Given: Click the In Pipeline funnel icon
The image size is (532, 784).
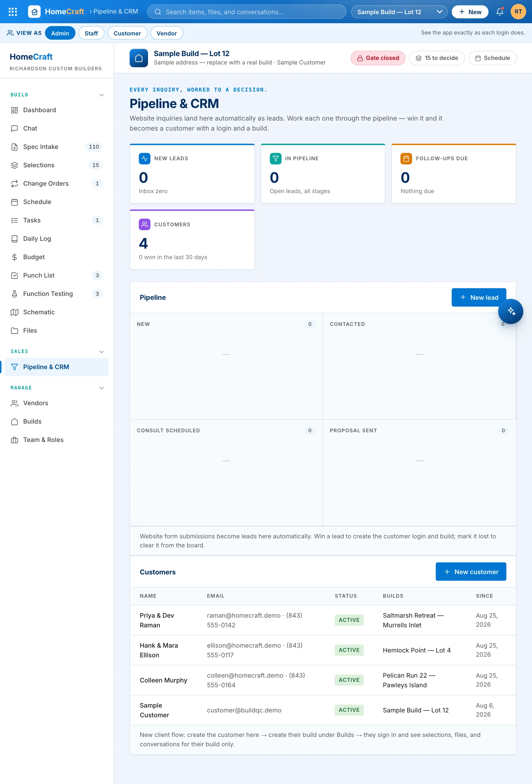Looking at the screenshot, I should 275,159.
